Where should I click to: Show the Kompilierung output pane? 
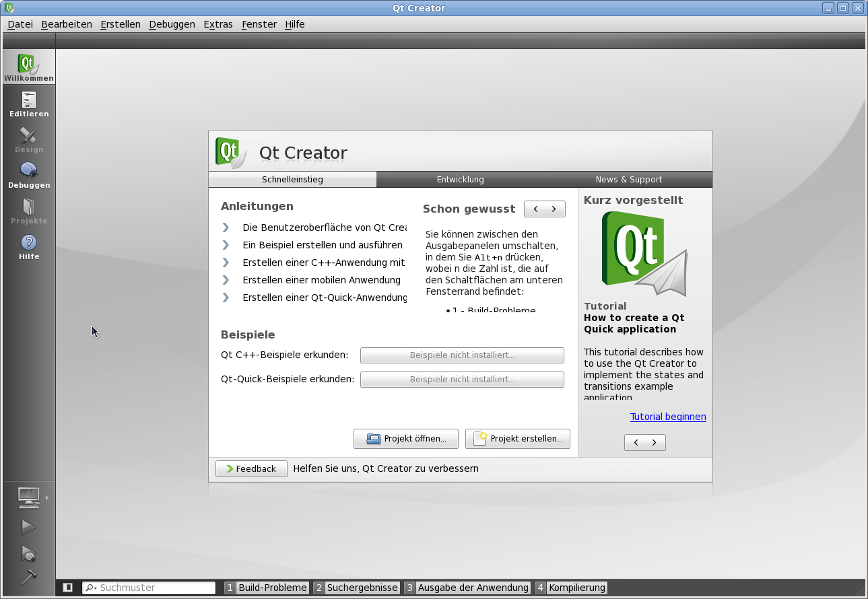[x=571, y=588]
